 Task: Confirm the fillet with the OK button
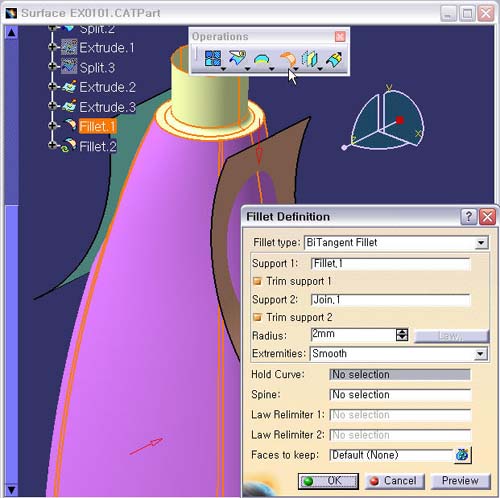(x=328, y=481)
